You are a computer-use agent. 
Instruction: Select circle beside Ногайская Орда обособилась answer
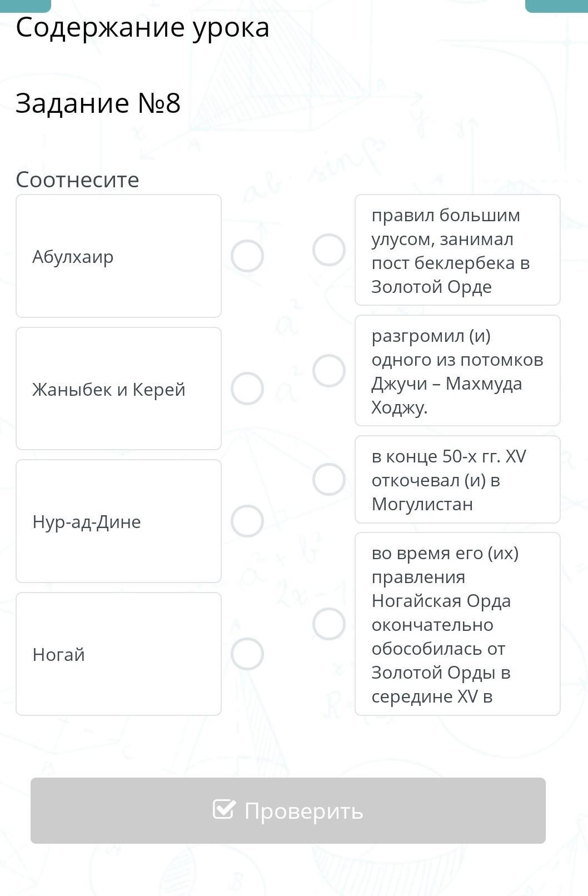pos(329,624)
